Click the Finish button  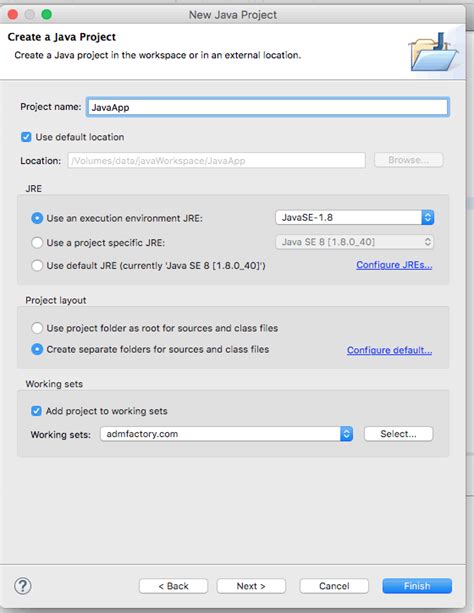point(417,586)
